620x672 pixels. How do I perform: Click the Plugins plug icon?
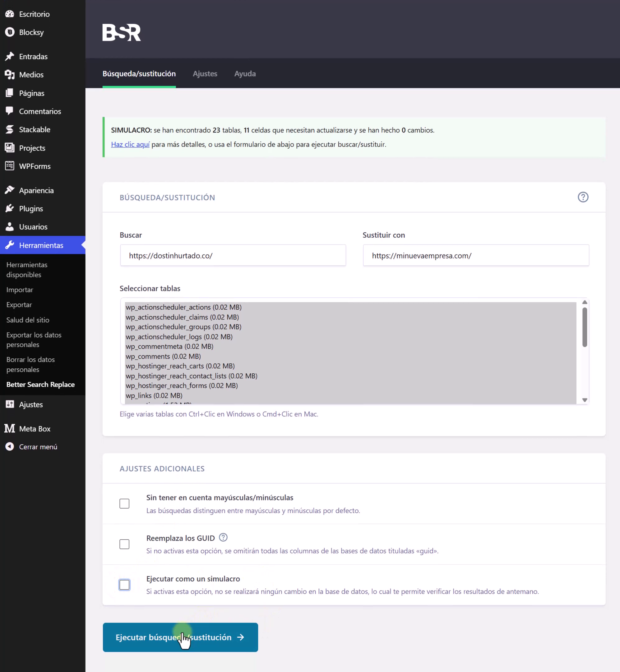[10, 208]
